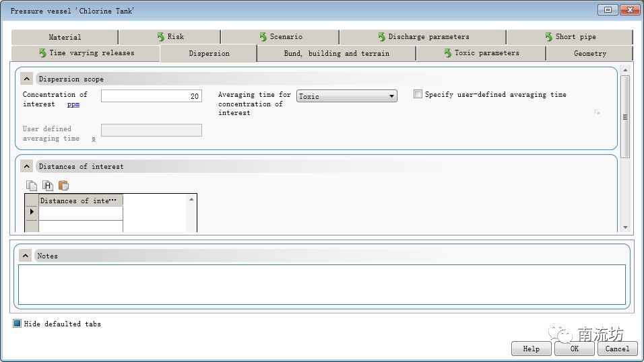Collapse the Dispersion scope section
Image resolution: width=644 pixels, height=362 pixels.
[x=27, y=79]
